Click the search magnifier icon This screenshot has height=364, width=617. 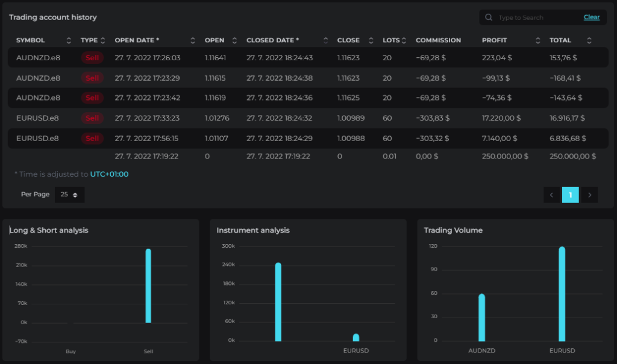click(x=488, y=17)
